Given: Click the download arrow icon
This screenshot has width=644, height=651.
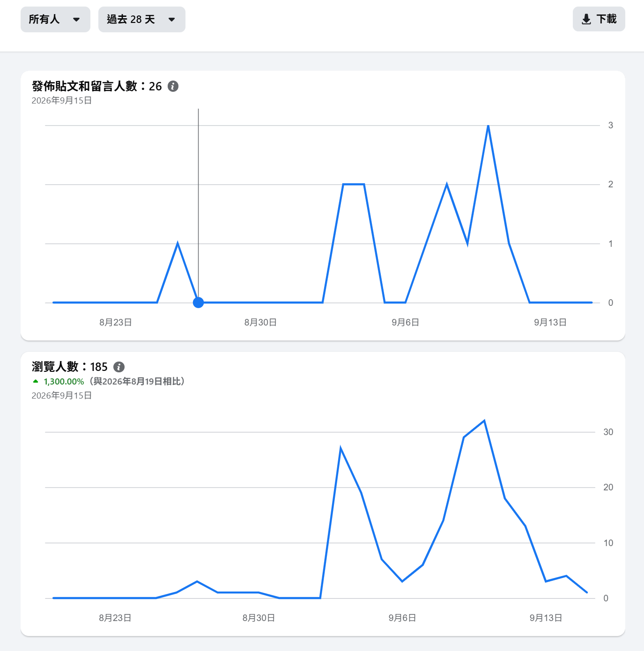Looking at the screenshot, I should pos(586,19).
